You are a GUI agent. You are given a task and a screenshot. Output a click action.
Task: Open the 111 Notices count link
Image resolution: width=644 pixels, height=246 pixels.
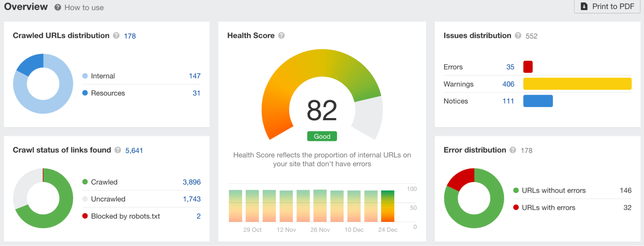click(508, 101)
